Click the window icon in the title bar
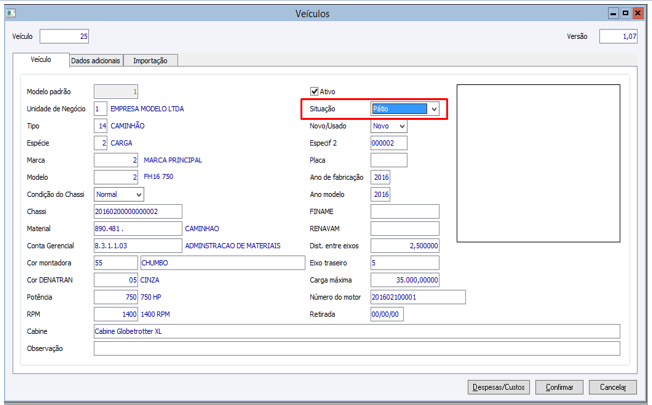The height and width of the screenshot is (405, 652). point(11,13)
